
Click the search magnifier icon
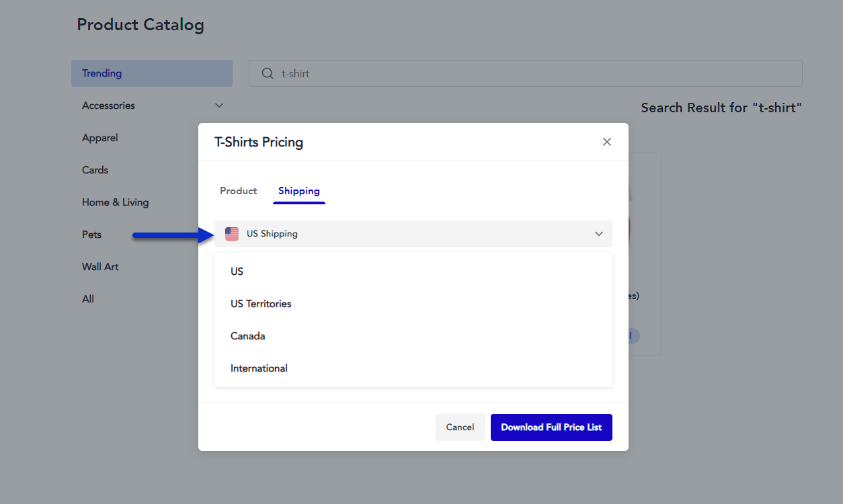[267, 73]
